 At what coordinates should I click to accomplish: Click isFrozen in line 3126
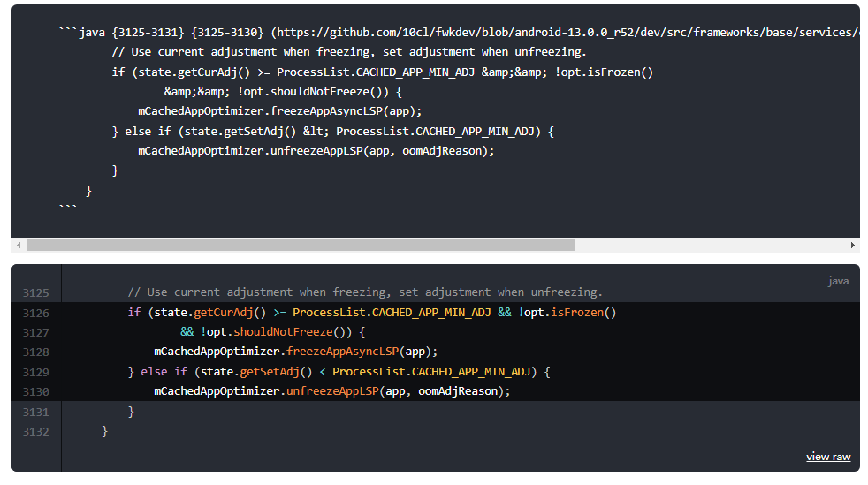click(577, 313)
